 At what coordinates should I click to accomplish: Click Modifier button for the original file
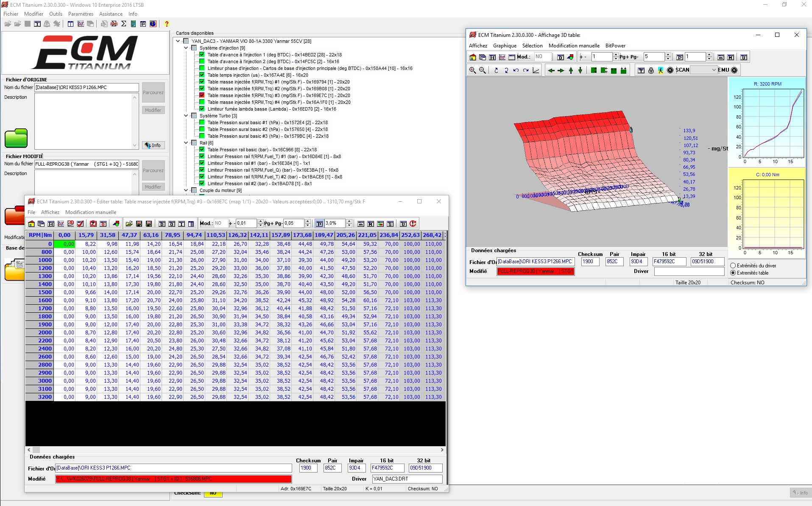(153, 110)
